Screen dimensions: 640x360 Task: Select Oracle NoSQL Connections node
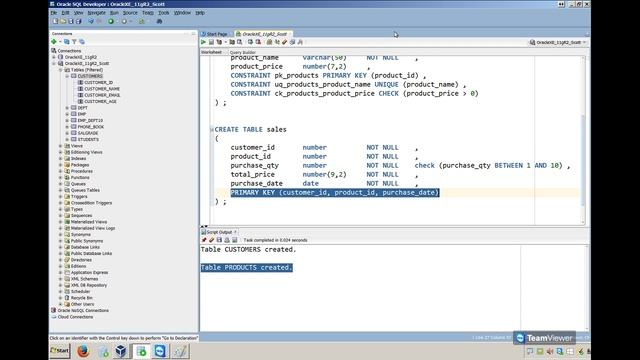pyautogui.click(x=83, y=311)
